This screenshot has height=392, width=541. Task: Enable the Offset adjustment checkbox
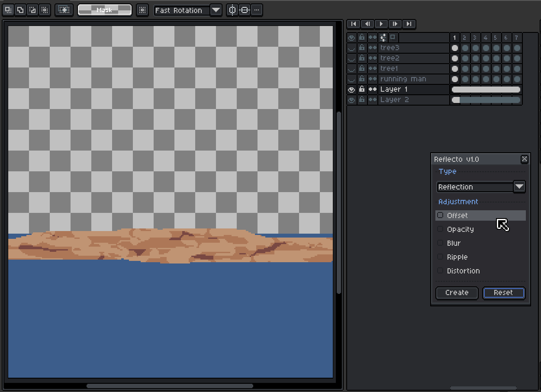[441, 215]
